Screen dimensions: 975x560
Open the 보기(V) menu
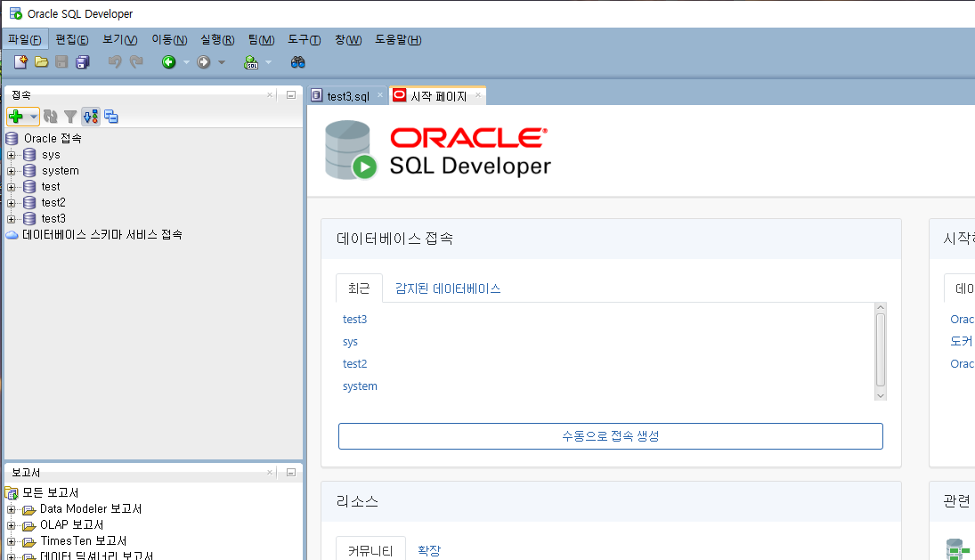[120, 40]
